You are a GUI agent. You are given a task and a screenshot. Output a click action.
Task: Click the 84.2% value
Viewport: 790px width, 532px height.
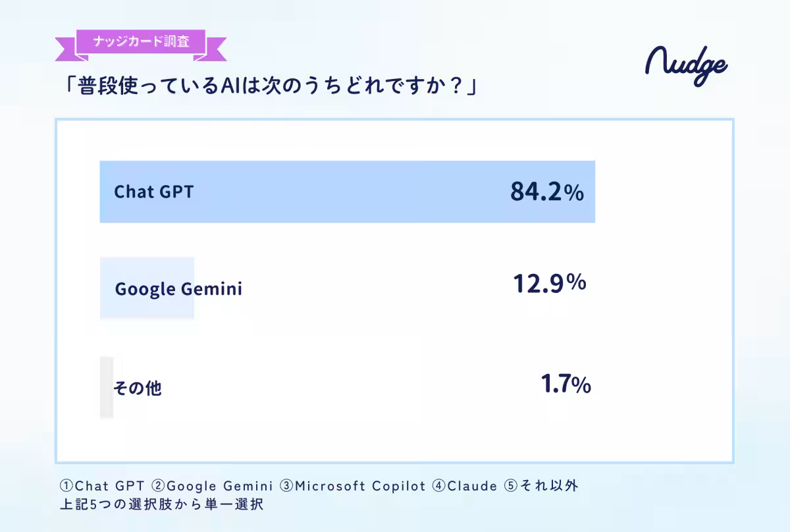[x=546, y=192]
